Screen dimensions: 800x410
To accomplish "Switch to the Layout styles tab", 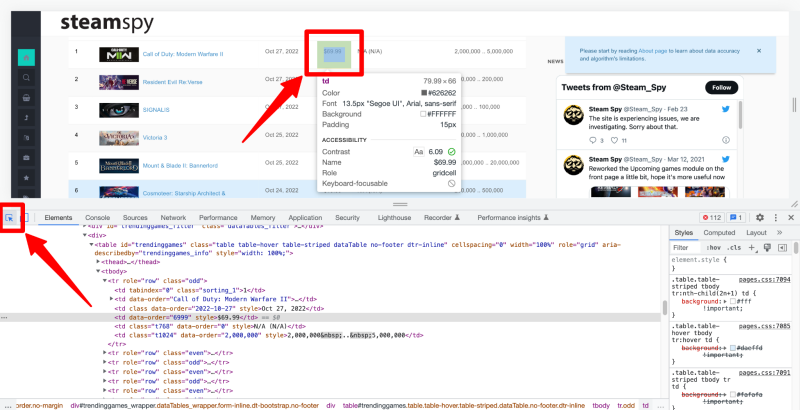I will click(756, 233).
